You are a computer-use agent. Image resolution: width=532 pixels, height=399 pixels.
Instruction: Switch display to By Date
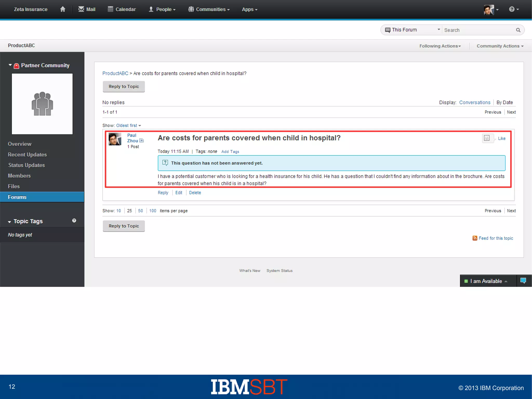pyautogui.click(x=504, y=102)
